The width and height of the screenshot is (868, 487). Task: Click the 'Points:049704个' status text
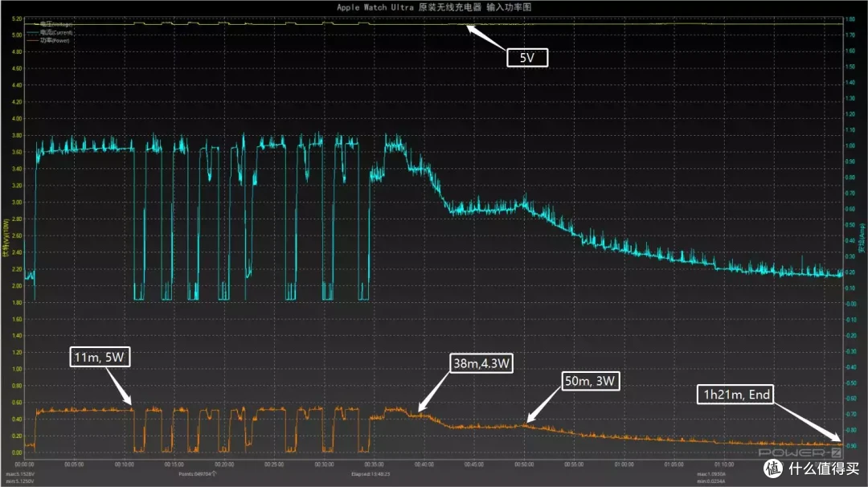click(198, 473)
